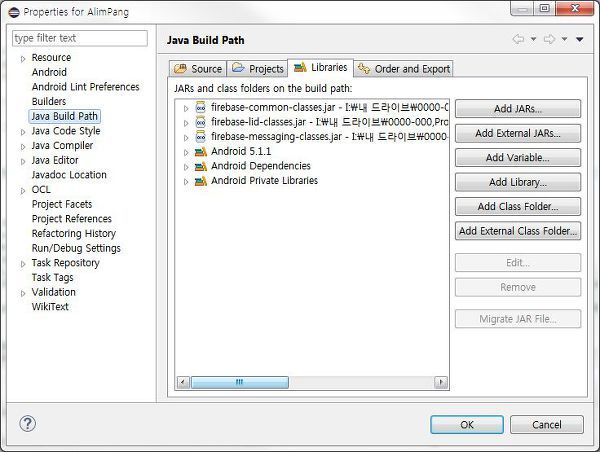The height and width of the screenshot is (452, 600).
Task: Expand the Android Dependencies entry
Action: click(186, 167)
